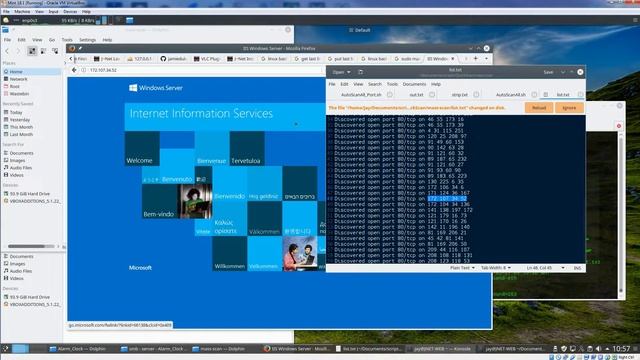Switch to the Konsole taskbar entry

pyautogui.click(x=442, y=349)
